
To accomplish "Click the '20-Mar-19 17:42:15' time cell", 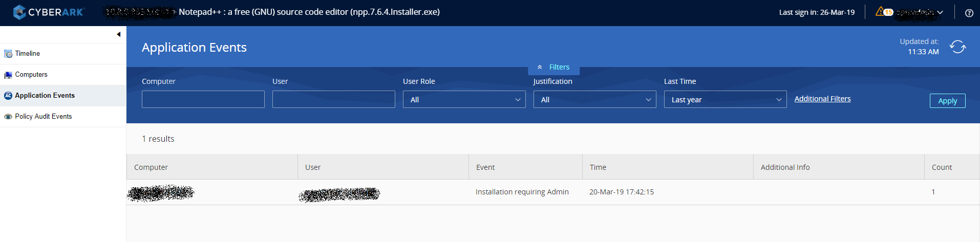I will tap(622, 192).
